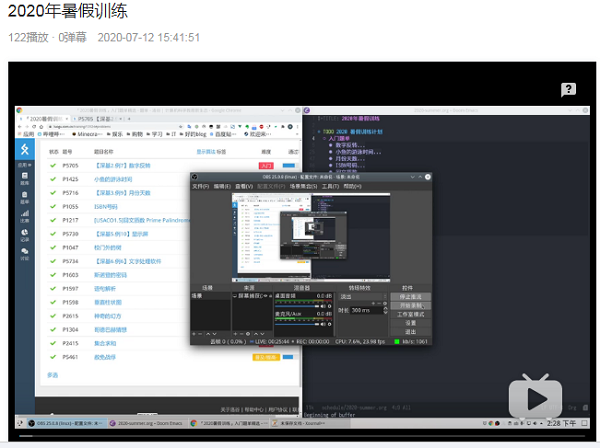The height and width of the screenshot is (448, 600).
Task: Expand folded 月份天数... heading in Emacs
Action: (x=350, y=159)
